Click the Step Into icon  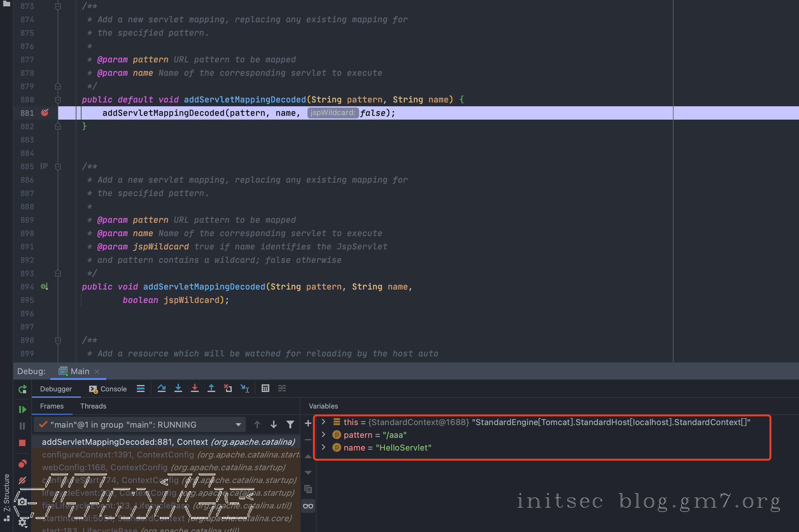click(178, 388)
